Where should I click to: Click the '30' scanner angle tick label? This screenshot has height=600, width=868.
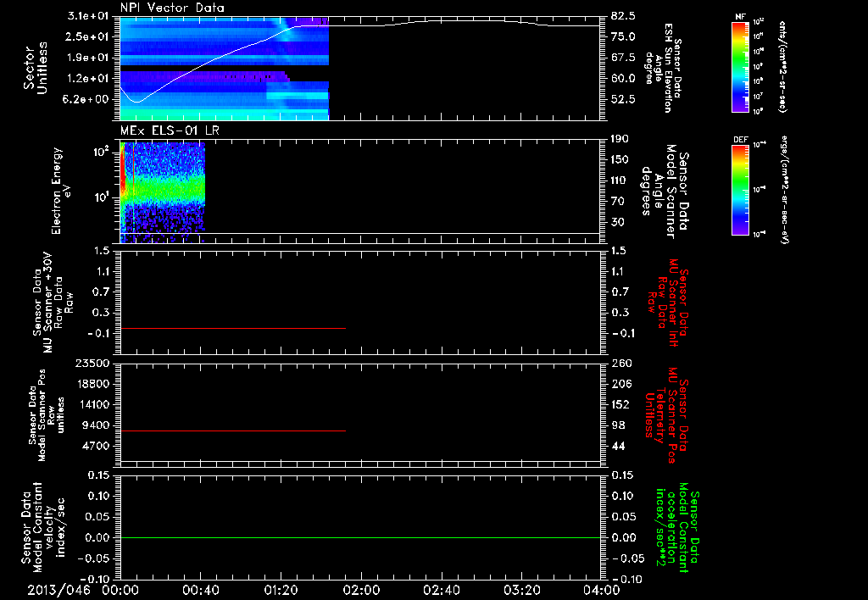tap(617, 222)
